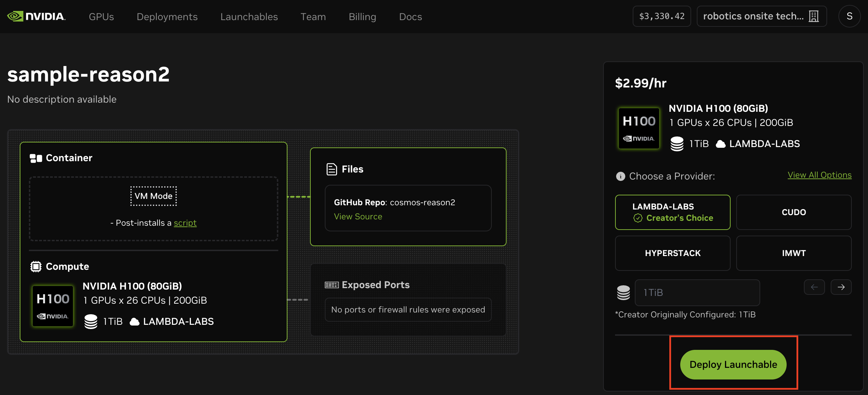Screen dimensions: 868x395
Task: Click the storage disk icon beside 1TiB field
Action: 623,293
